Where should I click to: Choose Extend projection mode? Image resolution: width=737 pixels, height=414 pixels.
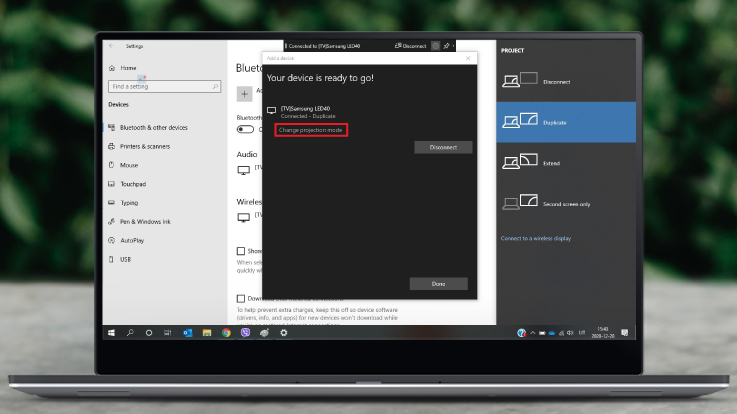tap(566, 161)
